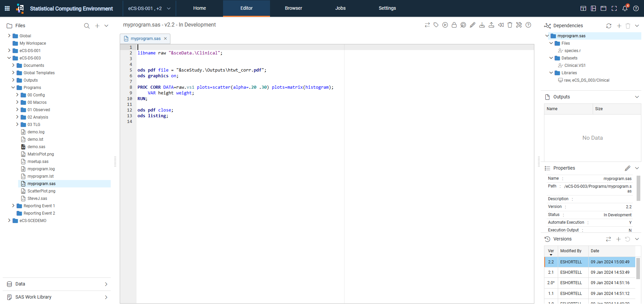Open Files panel options chevron

click(106, 26)
